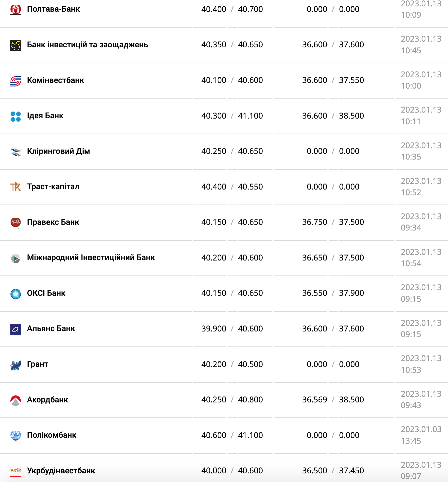The width and height of the screenshot is (448, 482).
Task: Click the Грант bank logo icon
Action: [16, 365]
